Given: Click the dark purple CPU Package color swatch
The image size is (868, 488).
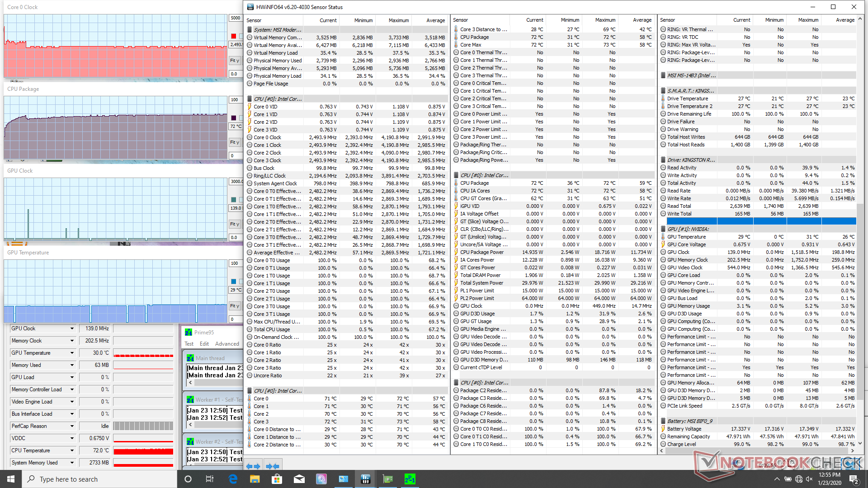Looking at the screenshot, I should [x=234, y=118].
